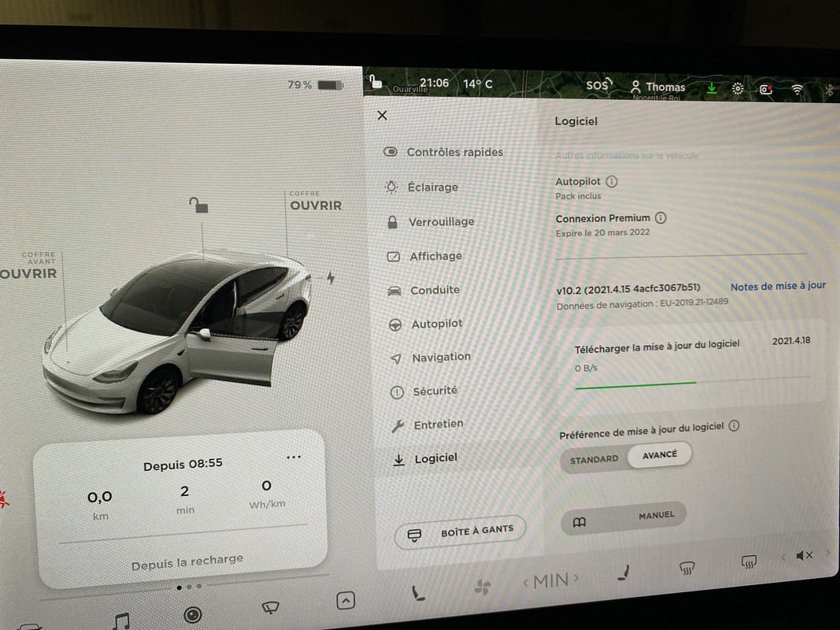This screenshot has width=840, height=630.
Task: Open Contrôles rapides menu
Action: [x=443, y=152]
